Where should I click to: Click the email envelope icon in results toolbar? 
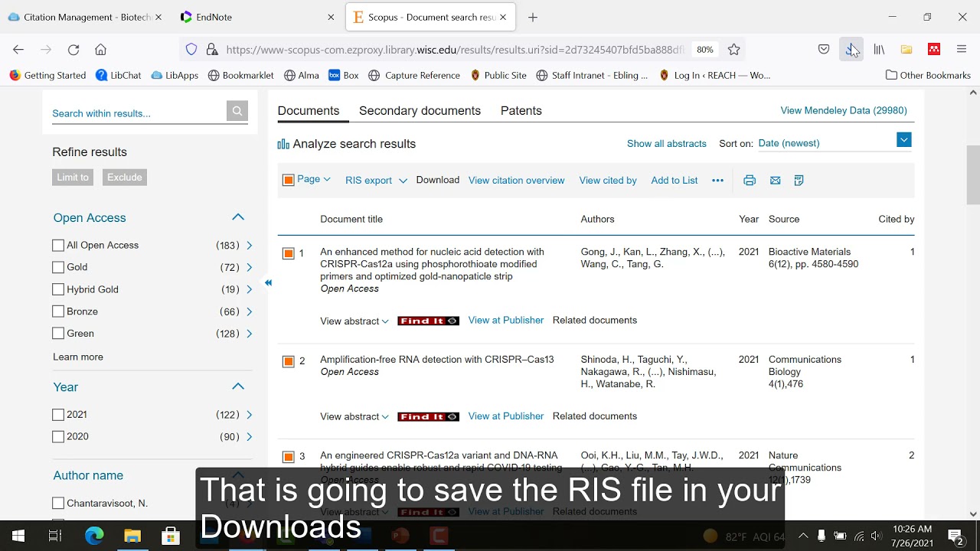coord(776,181)
